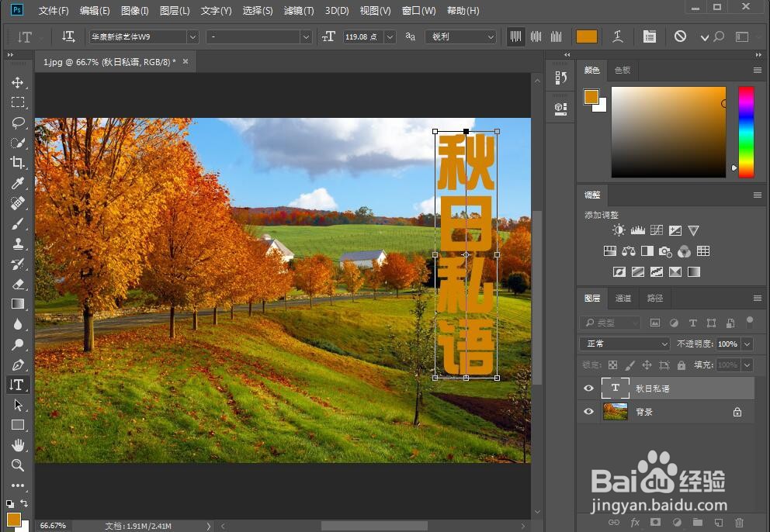Viewport: 770px width, 532px height.
Task: Click the search icon in options bar
Action: (x=719, y=36)
